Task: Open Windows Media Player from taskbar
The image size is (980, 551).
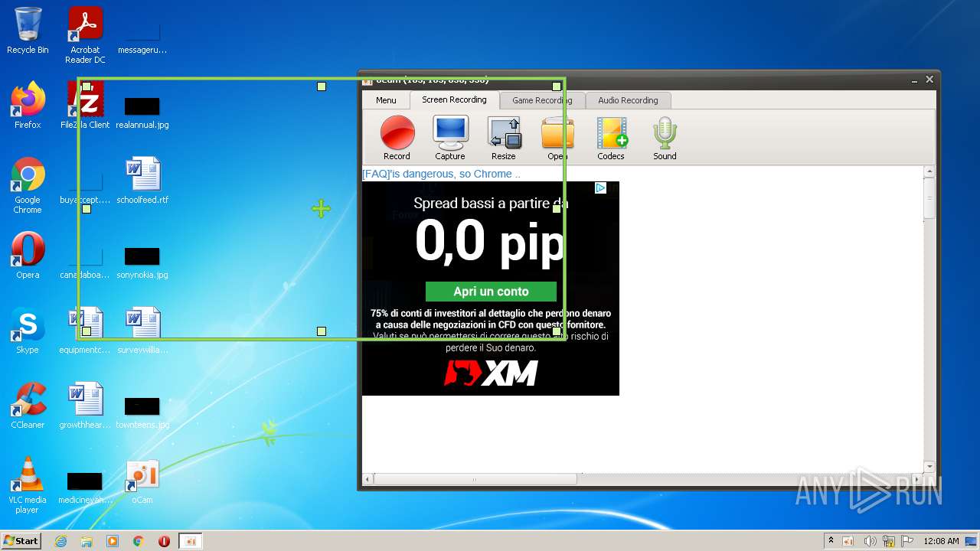Action: [113, 541]
